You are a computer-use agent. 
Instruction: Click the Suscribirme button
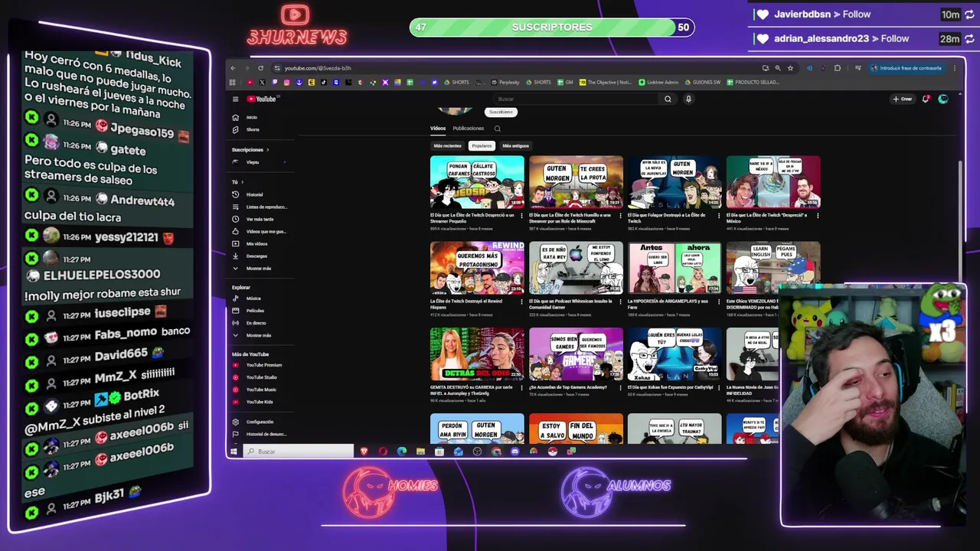pyautogui.click(x=501, y=112)
